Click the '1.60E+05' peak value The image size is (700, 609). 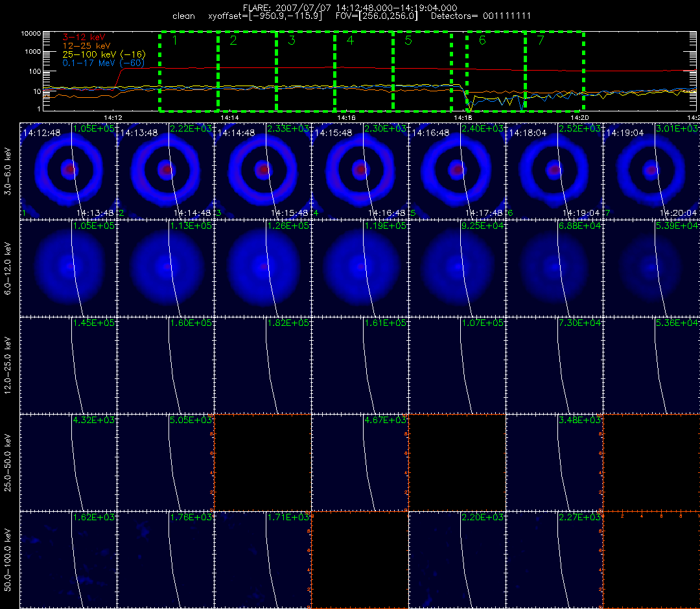click(191, 323)
